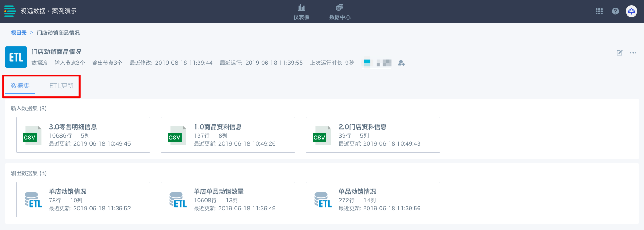Viewport: 644px width, 230px height.
Task: Open the 单店单品动销数量 output dataset
Action: point(228,200)
